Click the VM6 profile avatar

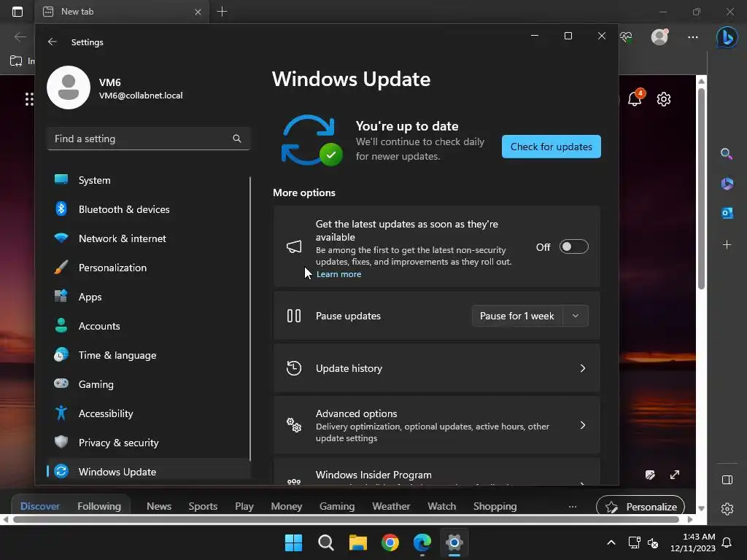69,87
